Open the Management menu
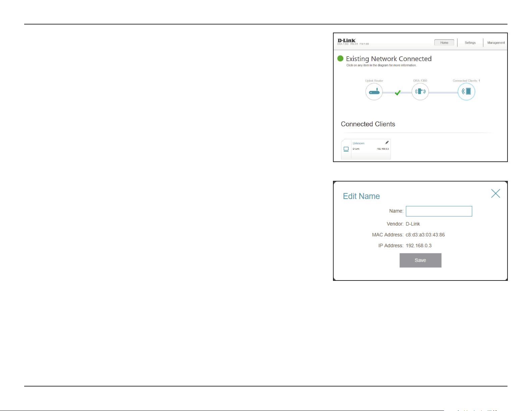This screenshot has width=532, height=411. pyautogui.click(x=496, y=43)
